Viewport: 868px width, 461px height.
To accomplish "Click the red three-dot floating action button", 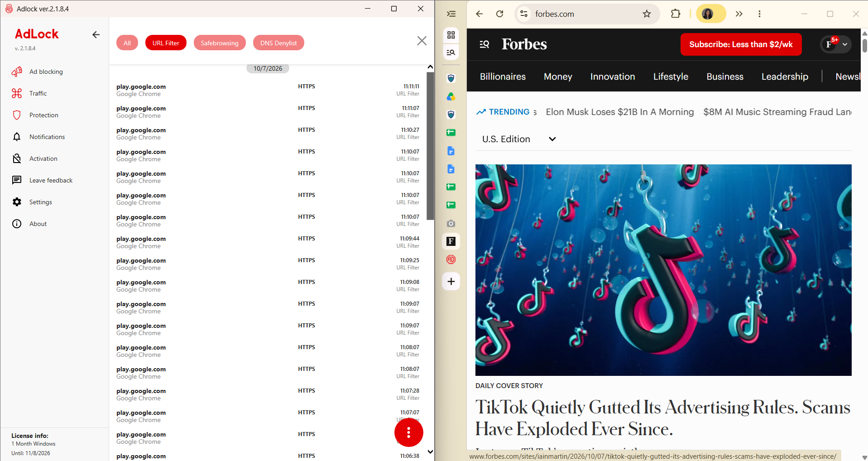I will [x=408, y=432].
